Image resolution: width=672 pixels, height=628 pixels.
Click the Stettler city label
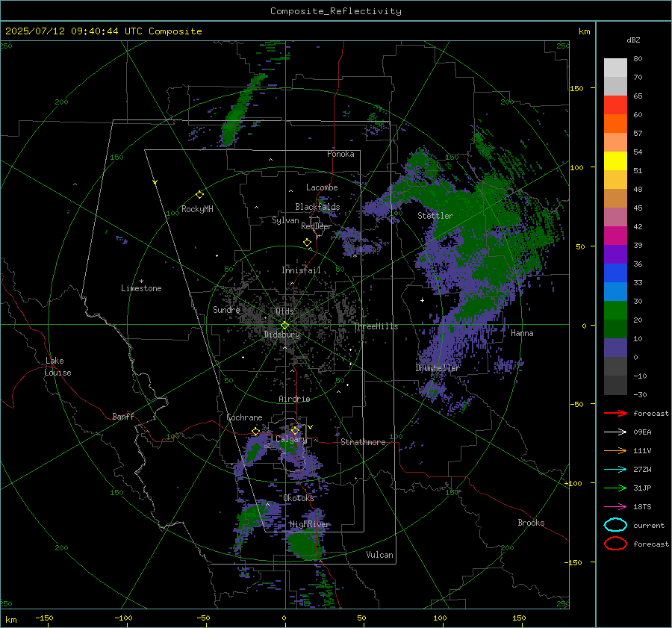click(x=435, y=216)
